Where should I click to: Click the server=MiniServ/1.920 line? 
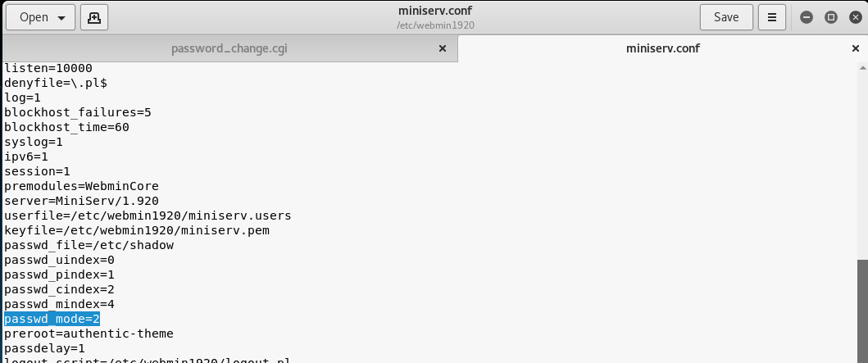tap(81, 201)
